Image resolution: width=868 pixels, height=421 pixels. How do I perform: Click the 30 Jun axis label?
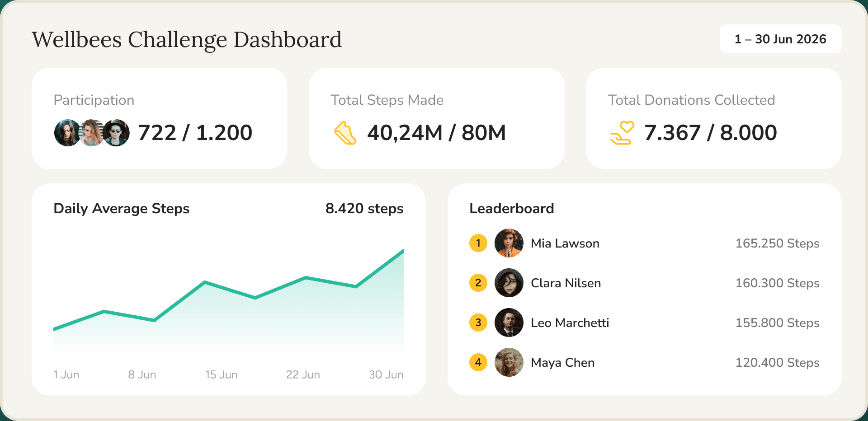click(x=386, y=374)
